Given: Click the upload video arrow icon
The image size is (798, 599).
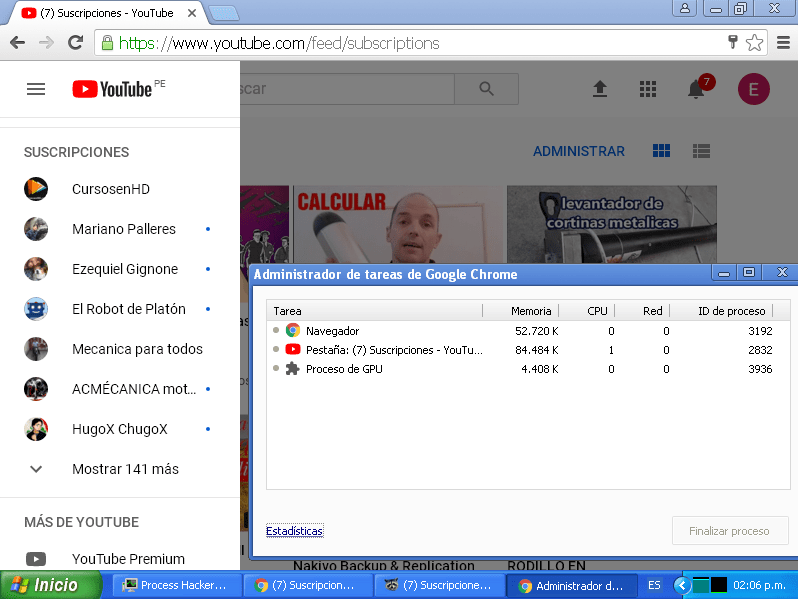Looking at the screenshot, I should pos(600,89).
